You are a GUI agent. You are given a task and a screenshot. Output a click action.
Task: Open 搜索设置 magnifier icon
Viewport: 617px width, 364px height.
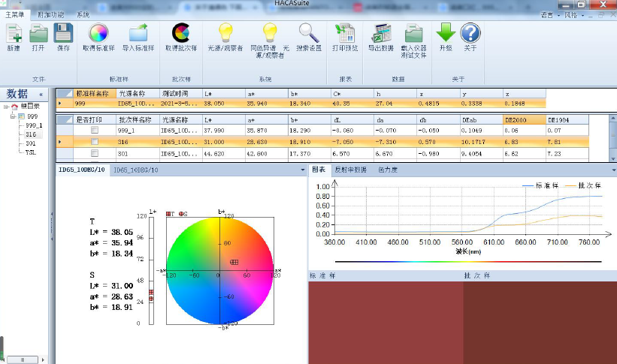tap(308, 34)
